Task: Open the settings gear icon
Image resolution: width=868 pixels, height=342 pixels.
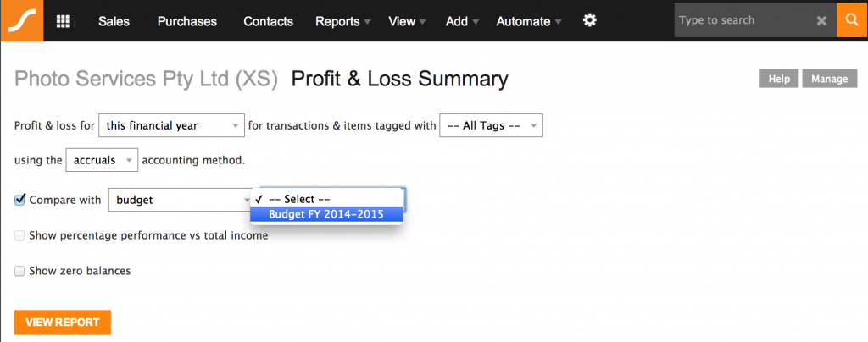Action: click(590, 21)
